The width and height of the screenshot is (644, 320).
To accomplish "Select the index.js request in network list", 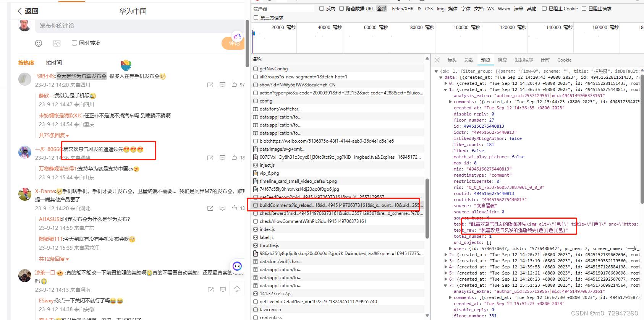I will coord(267,229).
